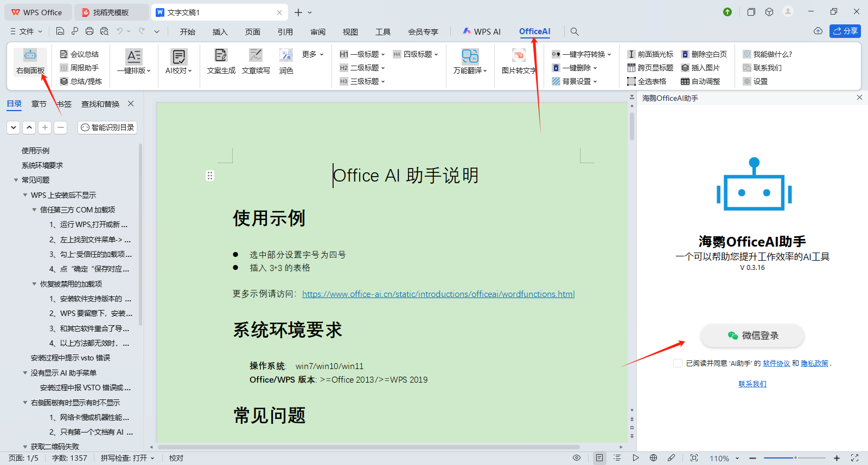Open search magnifier in ribbon tabs
The width and height of the screenshot is (868, 465).
(x=575, y=31)
